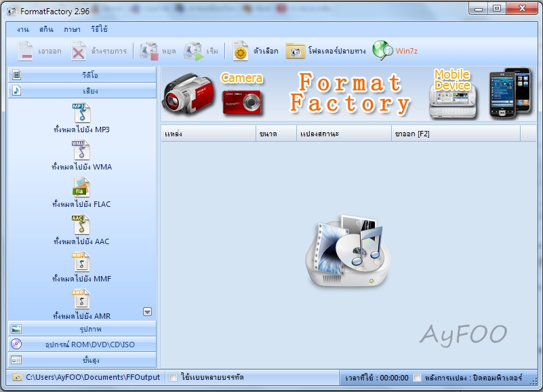The height and width of the screenshot is (392, 543).
Task: Click the disc icon on ROM\DVD\CD\ISO section
Action: pos(16,344)
